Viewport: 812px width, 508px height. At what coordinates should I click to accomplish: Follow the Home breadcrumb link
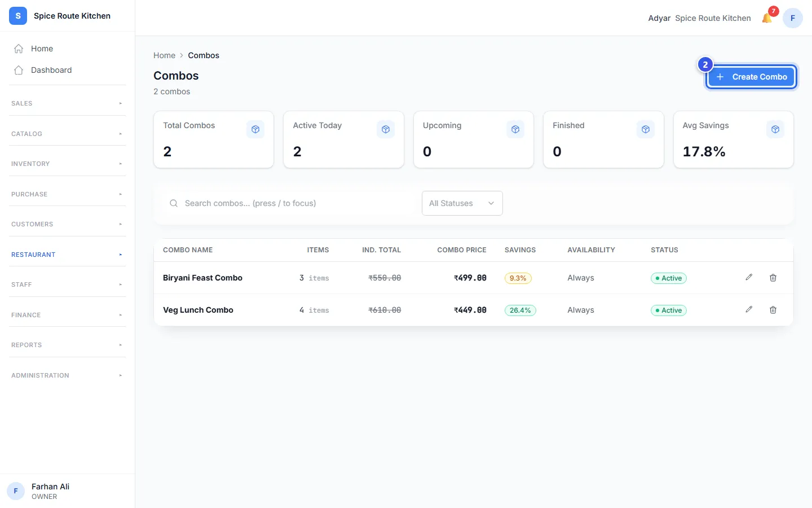coord(164,55)
